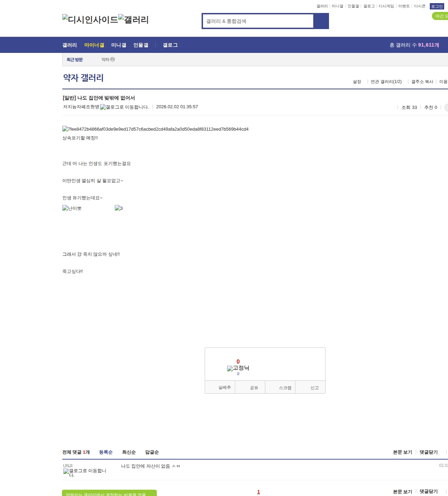The height and width of the screenshot is (496, 448).
Task: Click the DCInside logo image
Action: pyautogui.click(x=90, y=20)
